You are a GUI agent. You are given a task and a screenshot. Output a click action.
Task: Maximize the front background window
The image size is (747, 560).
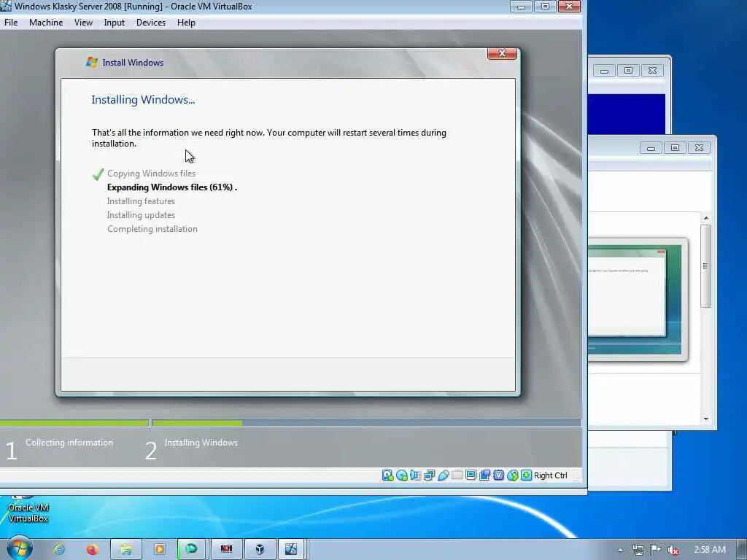point(675,147)
